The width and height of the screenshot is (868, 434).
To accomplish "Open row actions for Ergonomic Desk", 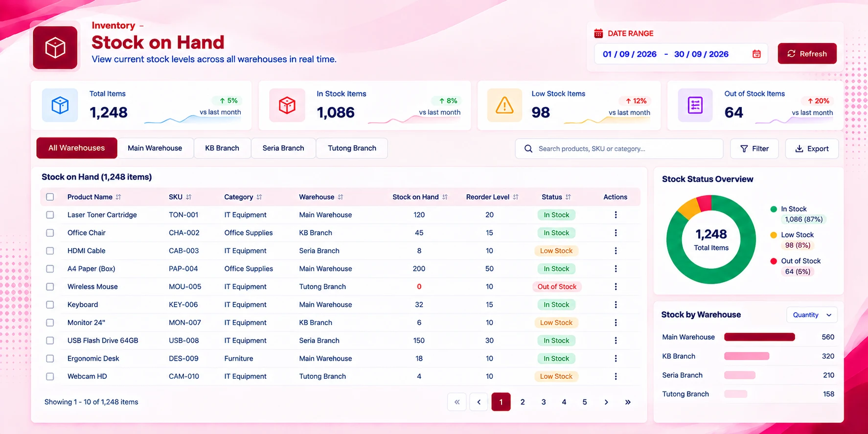I will tap(616, 359).
